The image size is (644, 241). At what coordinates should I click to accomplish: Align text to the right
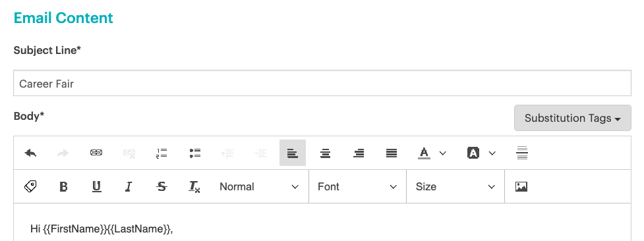pyautogui.click(x=359, y=153)
